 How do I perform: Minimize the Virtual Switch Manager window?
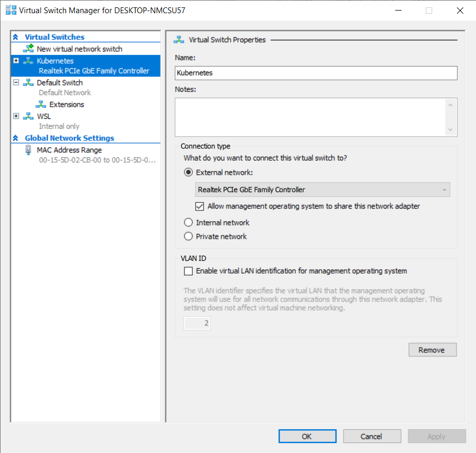[x=398, y=11]
